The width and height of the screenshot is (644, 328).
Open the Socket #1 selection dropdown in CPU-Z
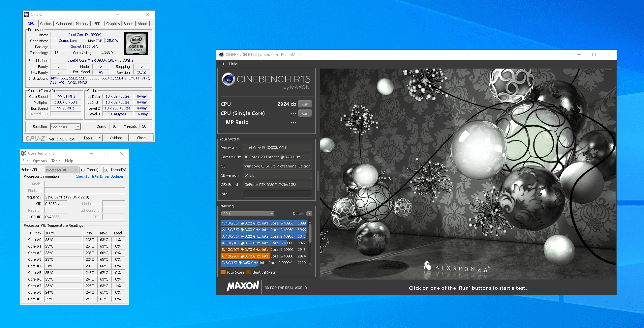tap(65, 127)
